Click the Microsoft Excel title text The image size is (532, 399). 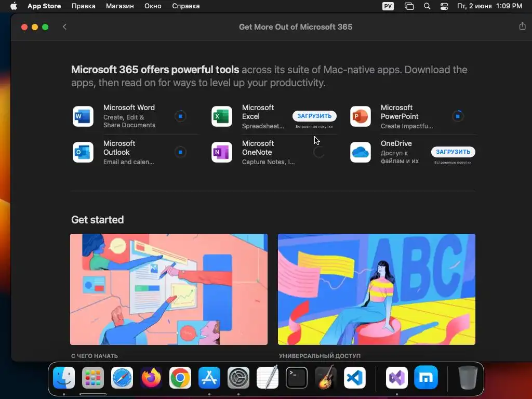tap(258, 112)
